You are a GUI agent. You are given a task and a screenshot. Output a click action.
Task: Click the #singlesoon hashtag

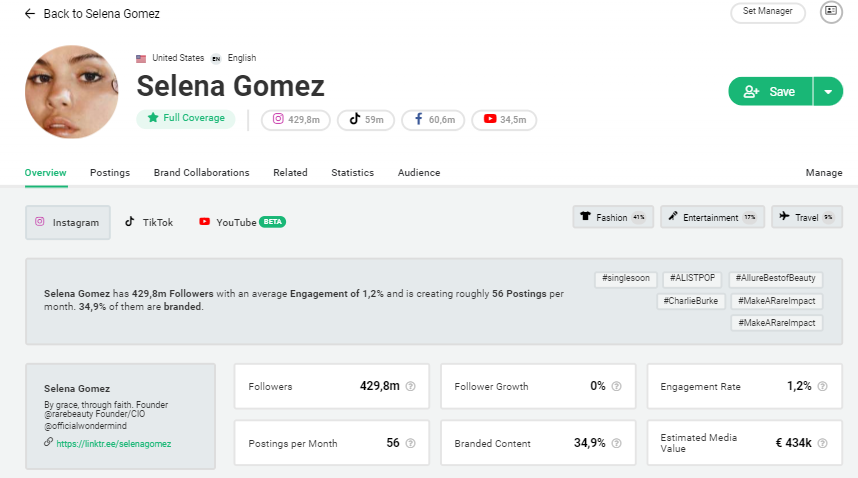[x=626, y=278]
